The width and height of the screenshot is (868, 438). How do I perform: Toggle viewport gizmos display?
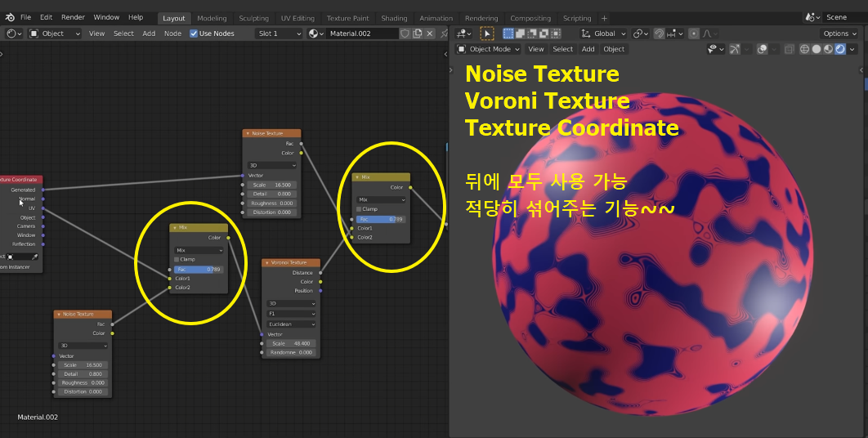coord(735,49)
